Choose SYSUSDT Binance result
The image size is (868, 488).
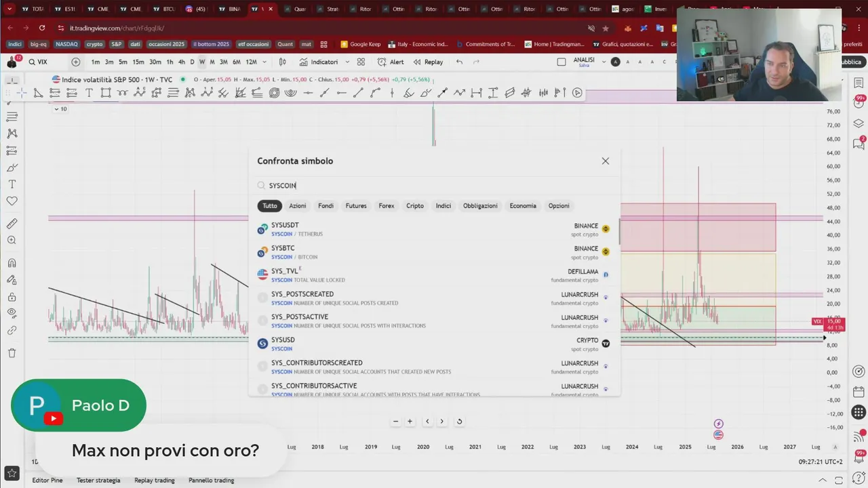pos(434,229)
